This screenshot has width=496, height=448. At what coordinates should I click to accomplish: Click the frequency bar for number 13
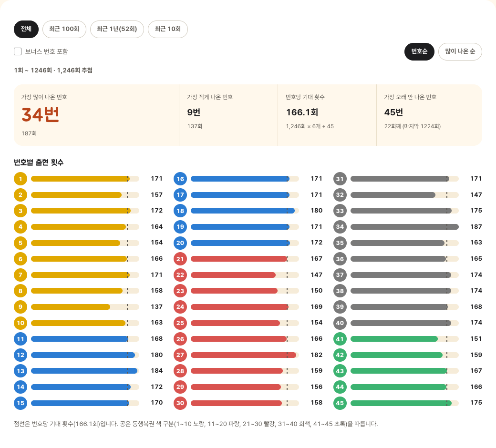point(85,371)
